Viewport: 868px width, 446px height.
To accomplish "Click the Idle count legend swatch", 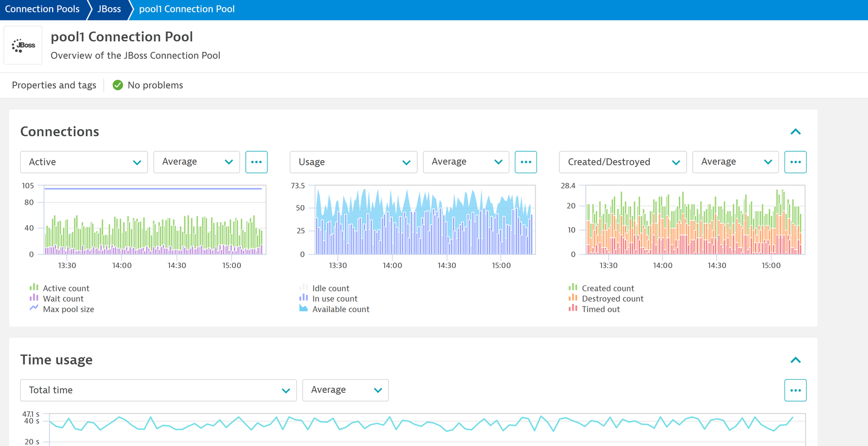I will pyautogui.click(x=303, y=287).
